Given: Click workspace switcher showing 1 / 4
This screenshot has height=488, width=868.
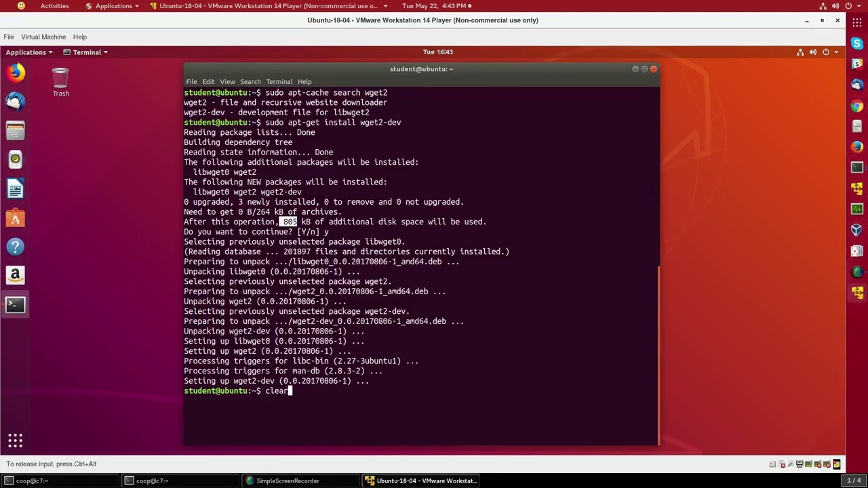Looking at the screenshot, I should [854, 481].
